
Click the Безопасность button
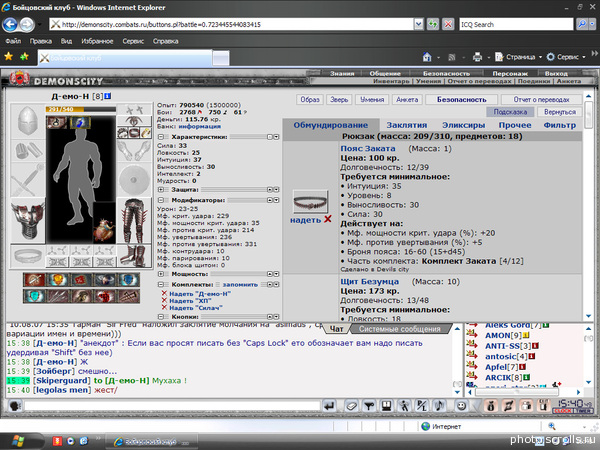461,99
